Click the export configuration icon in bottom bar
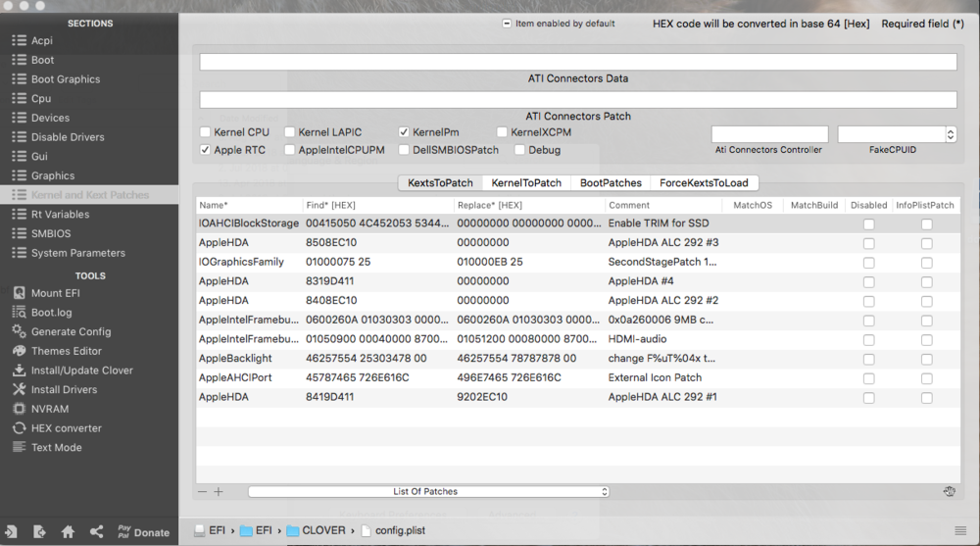 pos(39,532)
